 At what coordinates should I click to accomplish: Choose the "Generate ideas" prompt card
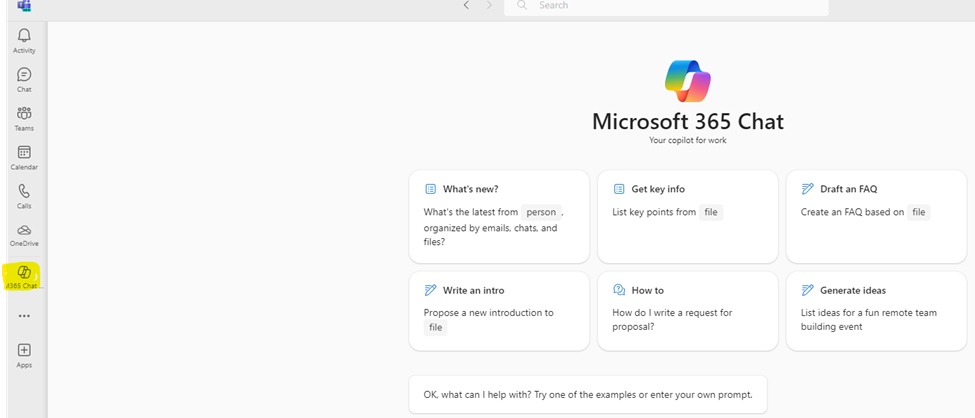(x=876, y=310)
